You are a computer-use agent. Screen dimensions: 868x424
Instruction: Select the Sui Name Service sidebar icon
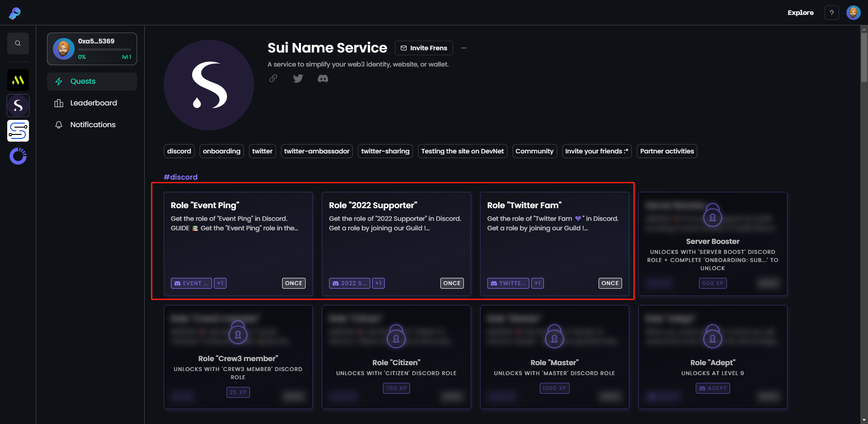click(18, 105)
